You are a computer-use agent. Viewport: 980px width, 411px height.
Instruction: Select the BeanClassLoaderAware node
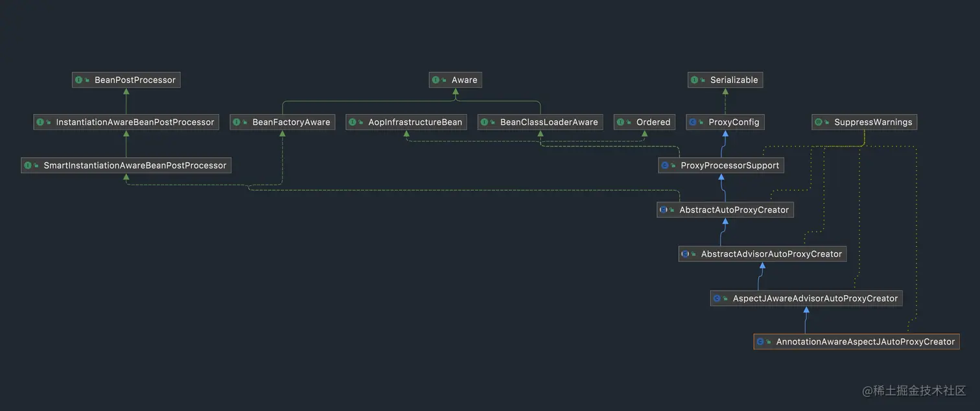point(540,122)
